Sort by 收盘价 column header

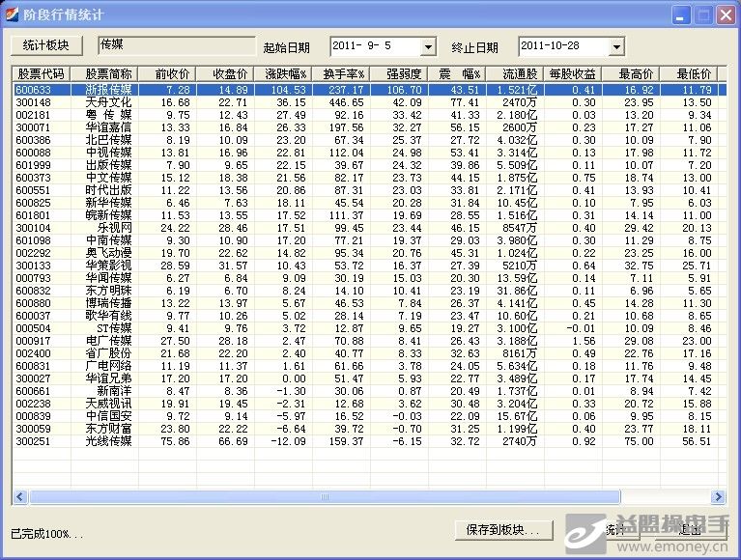point(225,74)
